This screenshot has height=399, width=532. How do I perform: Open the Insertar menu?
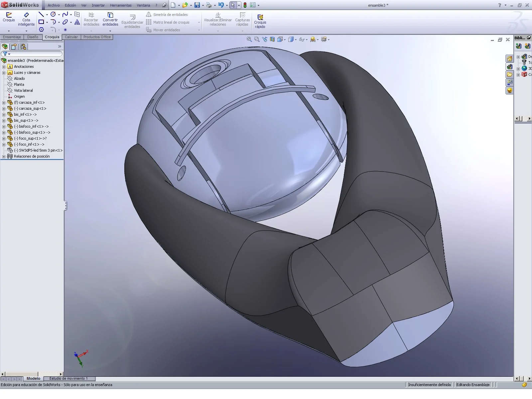pyautogui.click(x=98, y=5)
